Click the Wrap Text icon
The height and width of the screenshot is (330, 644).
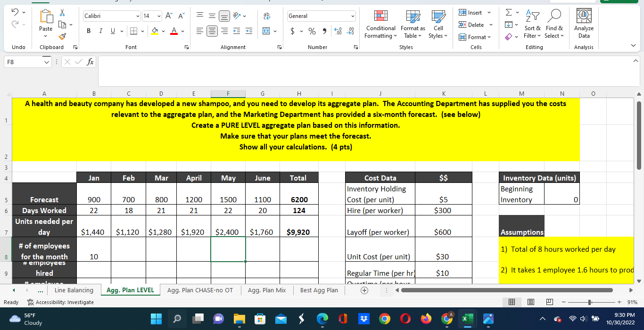click(266, 16)
